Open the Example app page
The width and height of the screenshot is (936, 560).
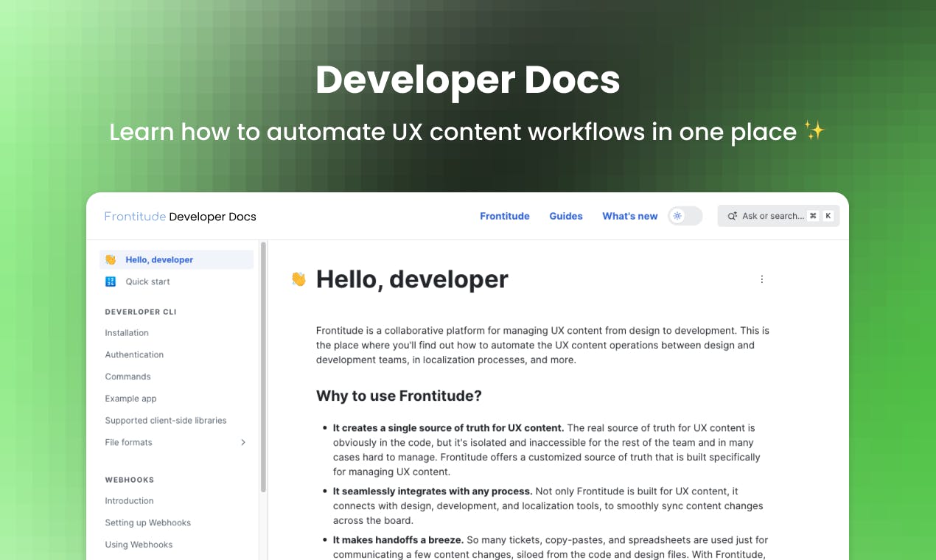[x=130, y=399]
